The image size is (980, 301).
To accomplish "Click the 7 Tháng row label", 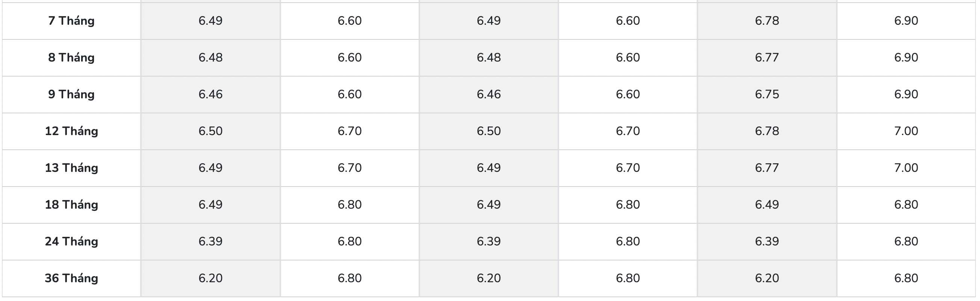I will [x=71, y=21].
